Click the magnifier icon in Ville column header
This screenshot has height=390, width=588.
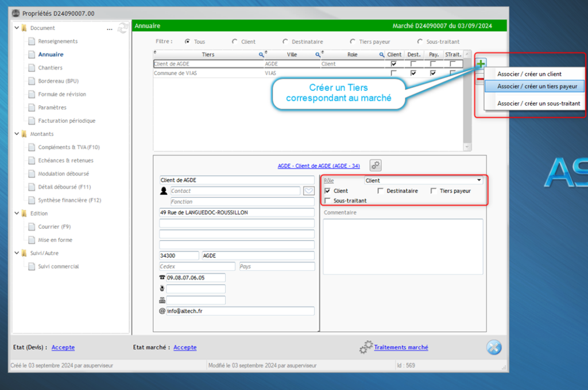pos(318,54)
